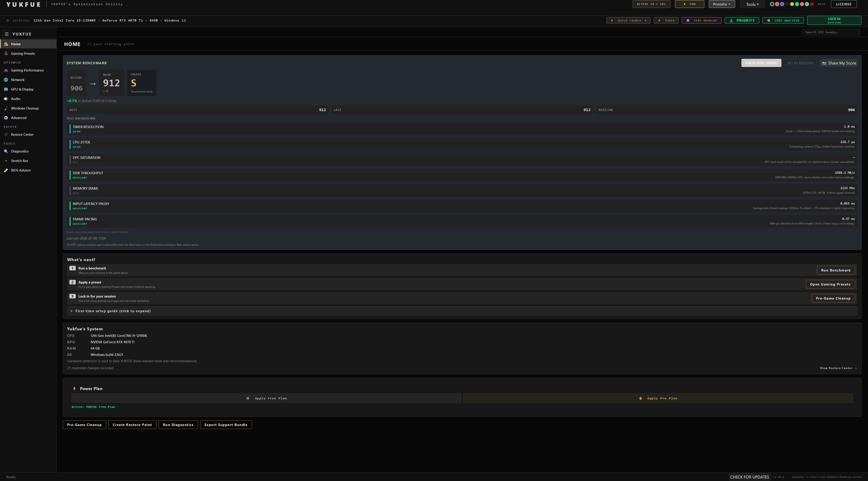868x481 pixels.
Task: Open the Quick Launch dropdown
Action: coord(628,21)
